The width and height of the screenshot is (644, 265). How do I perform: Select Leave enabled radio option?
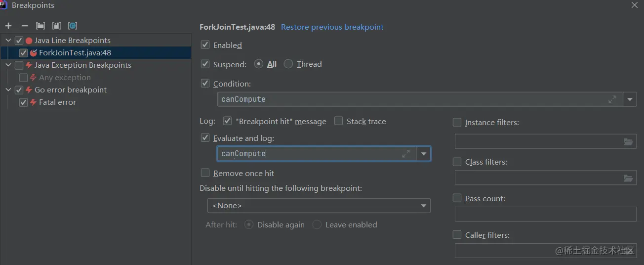317,224
